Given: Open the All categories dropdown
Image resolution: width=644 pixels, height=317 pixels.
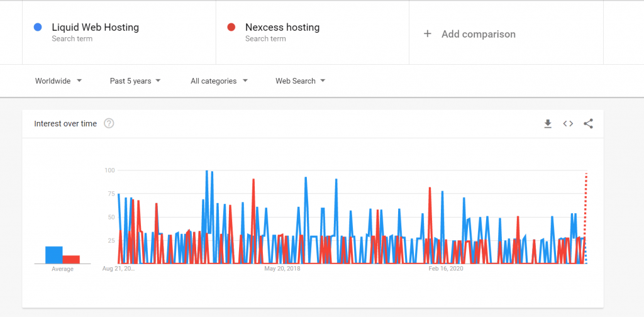Looking at the screenshot, I should coord(219,81).
